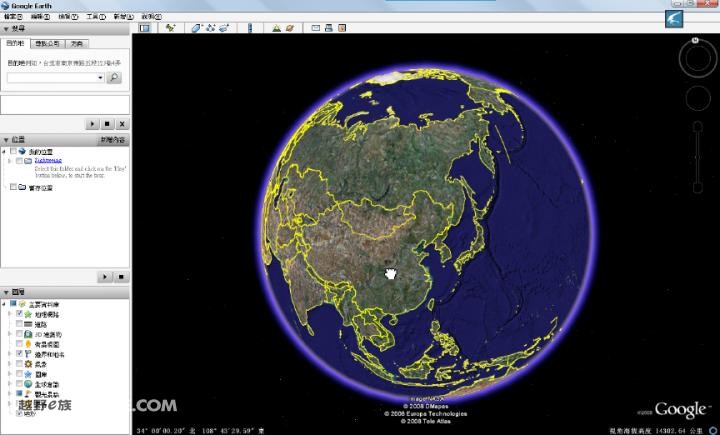Click the Global Awareness globe layer icon

[x=28, y=384]
